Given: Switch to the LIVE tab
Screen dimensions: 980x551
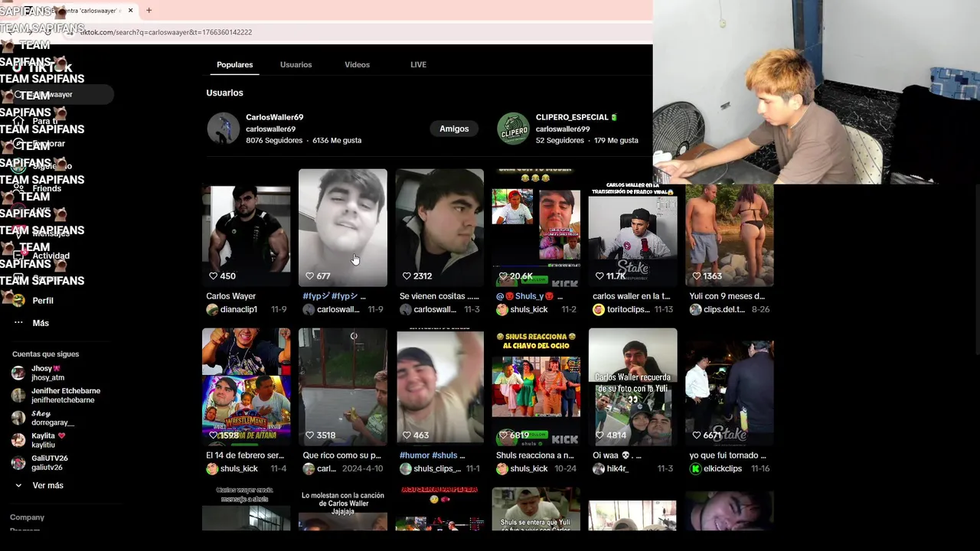Looking at the screenshot, I should coord(418,64).
